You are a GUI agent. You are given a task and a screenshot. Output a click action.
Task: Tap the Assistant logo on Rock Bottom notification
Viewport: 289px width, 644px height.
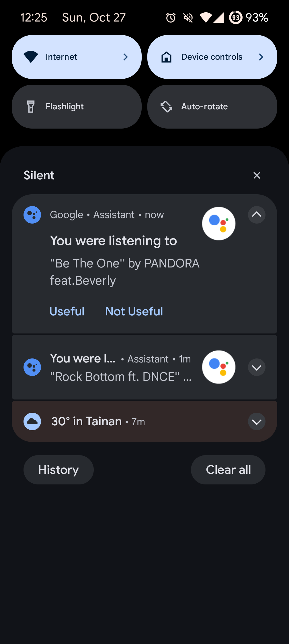219,367
